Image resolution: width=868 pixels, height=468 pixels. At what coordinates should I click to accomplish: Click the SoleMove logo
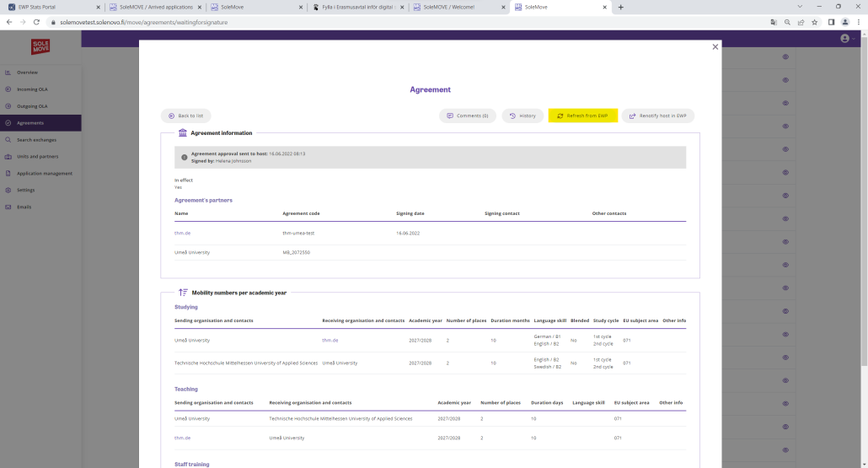click(40, 47)
